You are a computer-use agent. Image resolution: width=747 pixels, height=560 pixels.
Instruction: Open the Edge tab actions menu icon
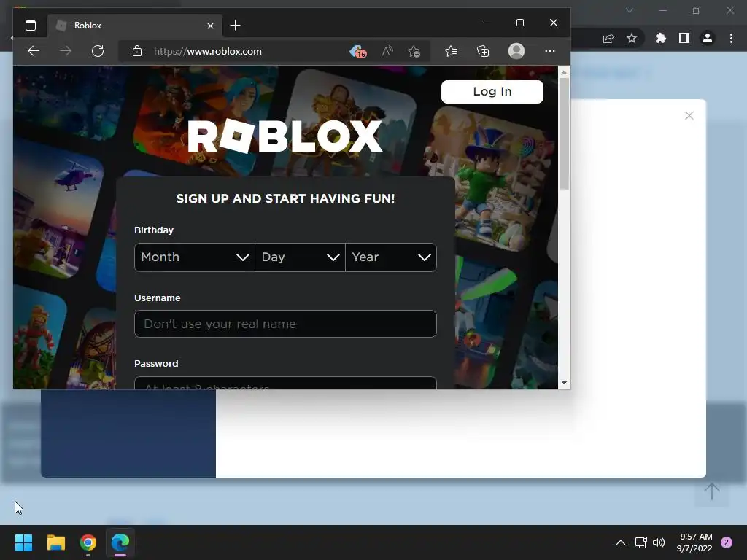pos(31,26)
